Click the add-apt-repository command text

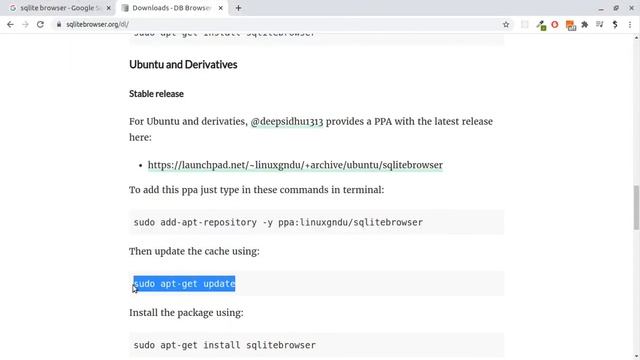pyautogui.click(x=278, y=222)
